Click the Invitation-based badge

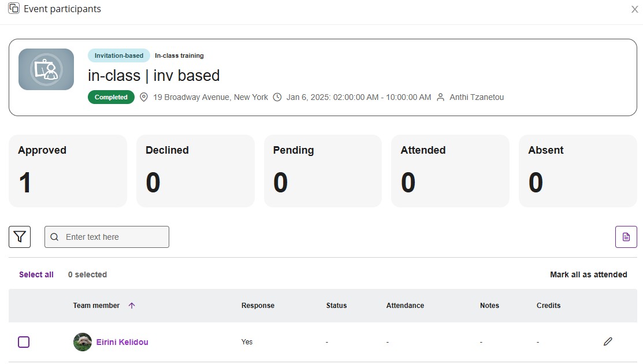click(x=119, y=55)
